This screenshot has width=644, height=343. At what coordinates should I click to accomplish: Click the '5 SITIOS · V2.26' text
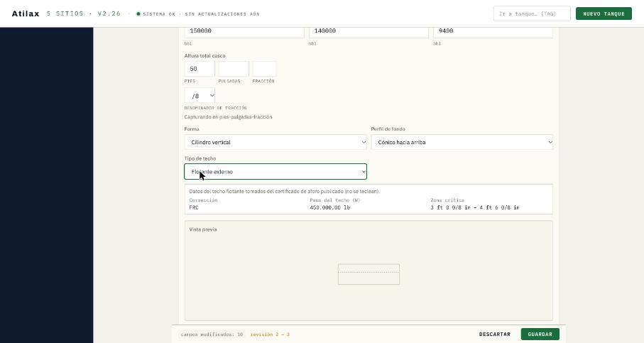click(x=84, y=13)
